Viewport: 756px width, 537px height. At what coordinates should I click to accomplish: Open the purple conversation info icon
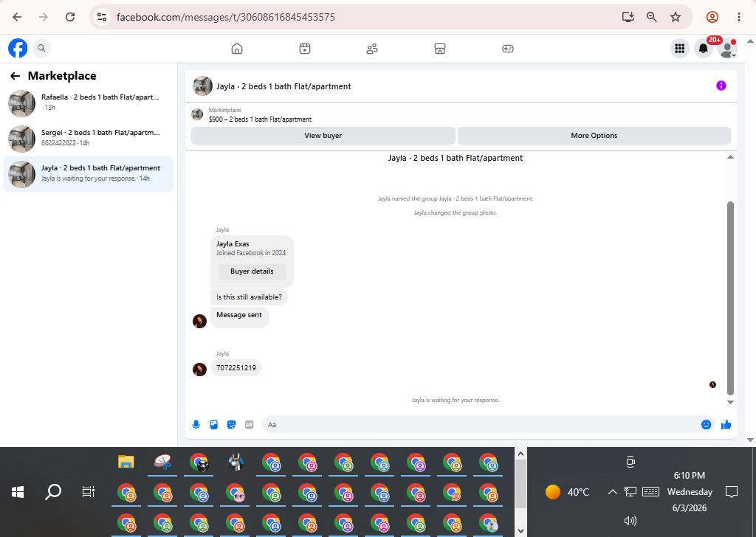[x=721, y=86]
